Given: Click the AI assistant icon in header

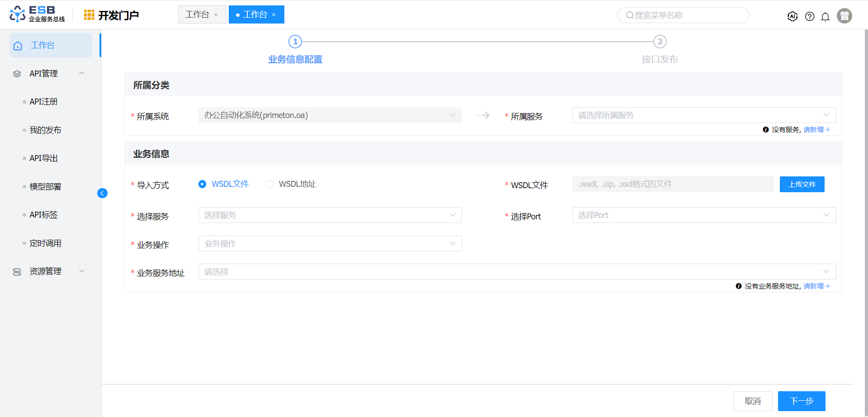Looking at the screenshot, I should pyautogui.click(x=792, y=16).
